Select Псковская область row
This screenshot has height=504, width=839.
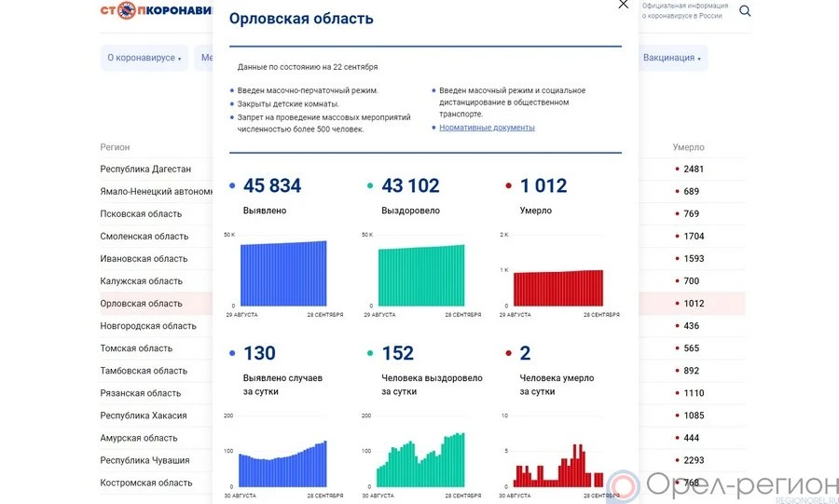(141, 214)
